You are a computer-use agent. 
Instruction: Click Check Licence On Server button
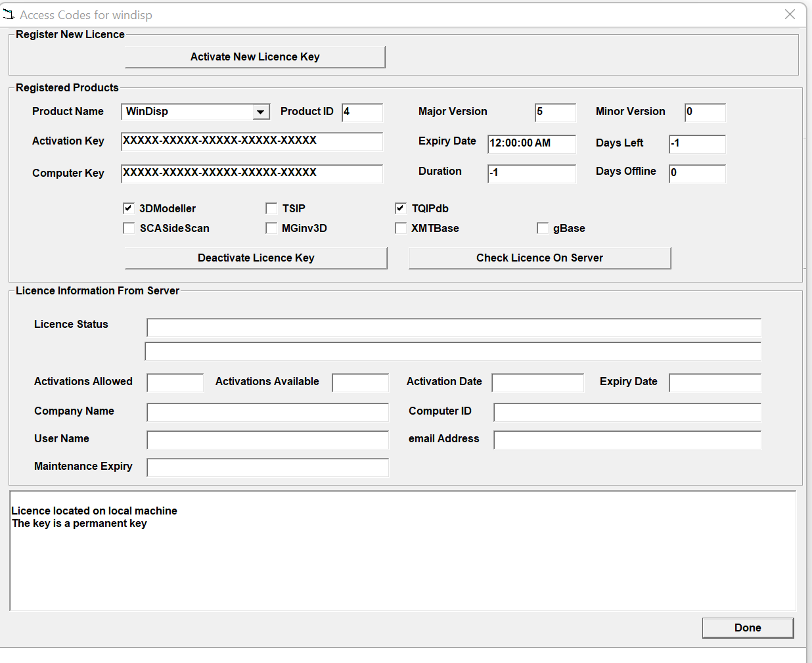540,258
